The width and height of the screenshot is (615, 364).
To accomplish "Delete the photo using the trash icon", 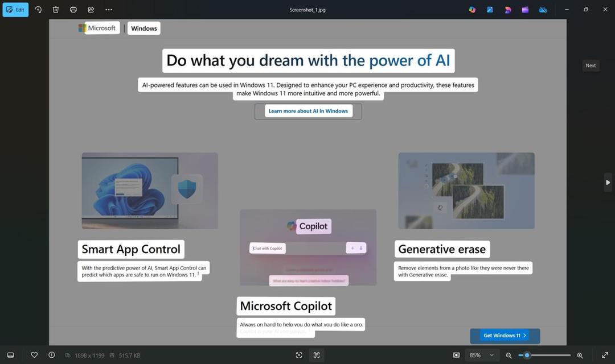I will click(x=56, y=10).
